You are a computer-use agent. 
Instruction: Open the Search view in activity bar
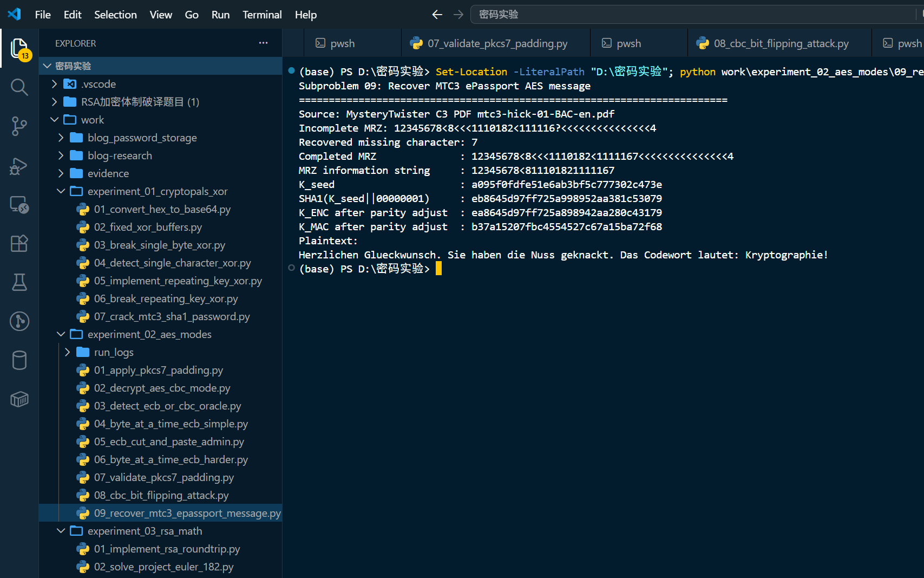pos(19,87)
